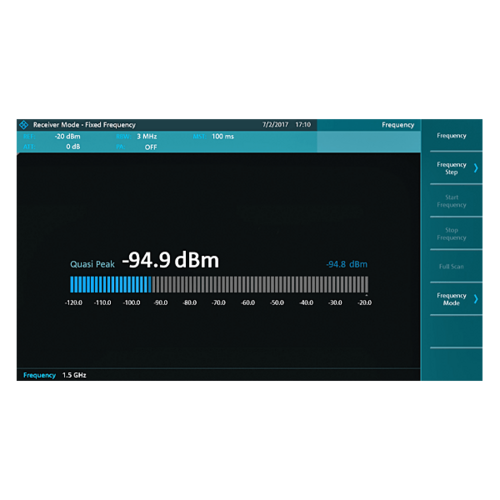
Task: Click the Quasi Peak detector label
Action: pyautogui.click(x=92, y=264)
